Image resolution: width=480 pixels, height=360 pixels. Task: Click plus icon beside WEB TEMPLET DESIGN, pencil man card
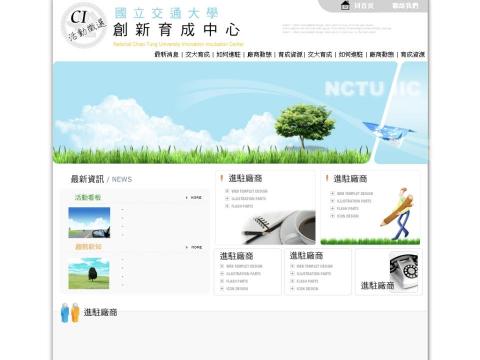[332, 193]
